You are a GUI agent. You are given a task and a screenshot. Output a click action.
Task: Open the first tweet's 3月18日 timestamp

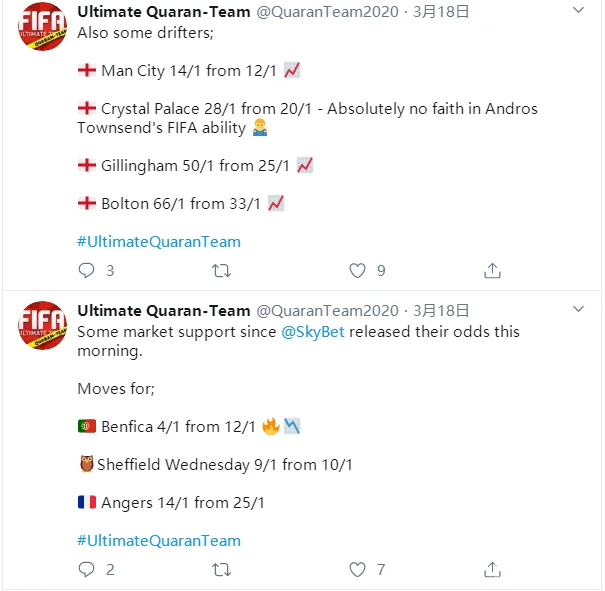pyautogui.click(x=441, y=12)
